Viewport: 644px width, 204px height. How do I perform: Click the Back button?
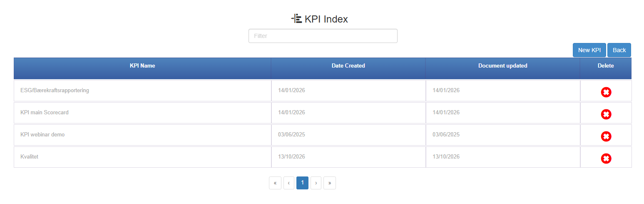coord(619,50)
